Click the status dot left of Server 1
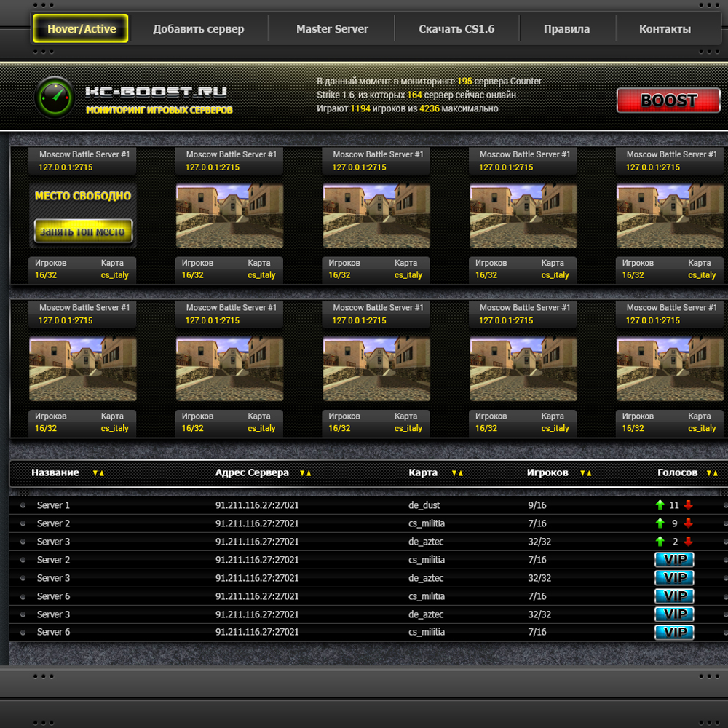Viewport: 728px width, 728px height. (x=23, y=505)
